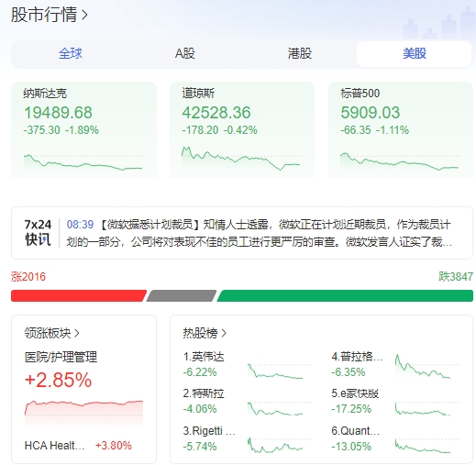Expand the 领涨板块 section
476x465 pixels.
point(51,333)
